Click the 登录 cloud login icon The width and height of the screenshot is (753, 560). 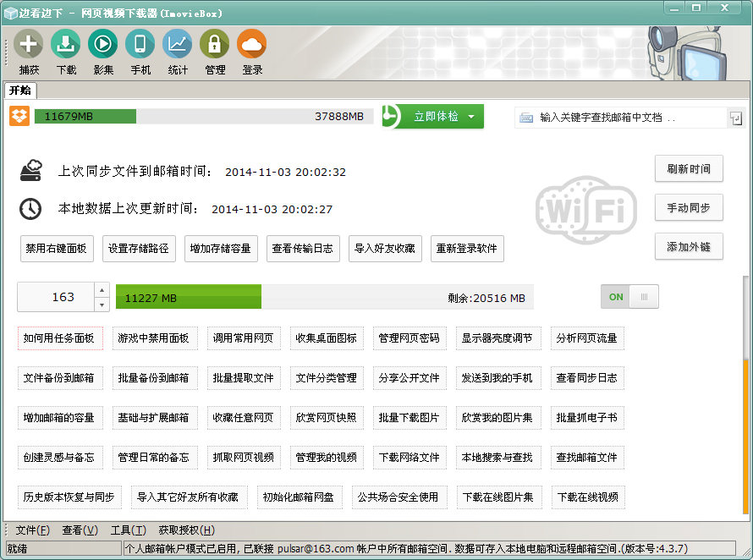tap(252, 44)
